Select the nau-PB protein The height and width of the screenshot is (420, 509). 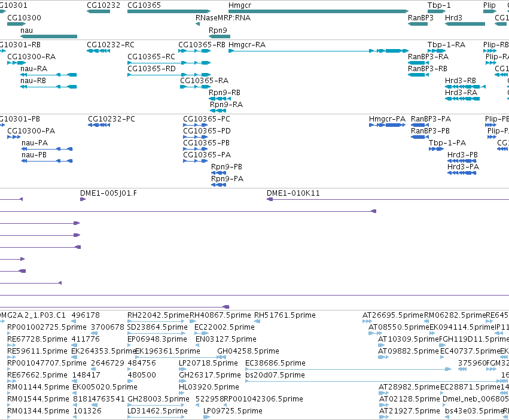point(47,161)
